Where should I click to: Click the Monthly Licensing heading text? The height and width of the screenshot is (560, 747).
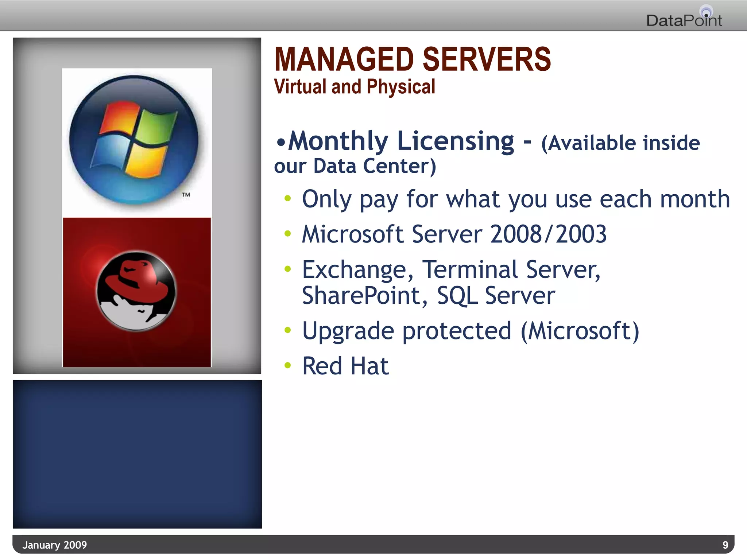(x=400, y=141)
